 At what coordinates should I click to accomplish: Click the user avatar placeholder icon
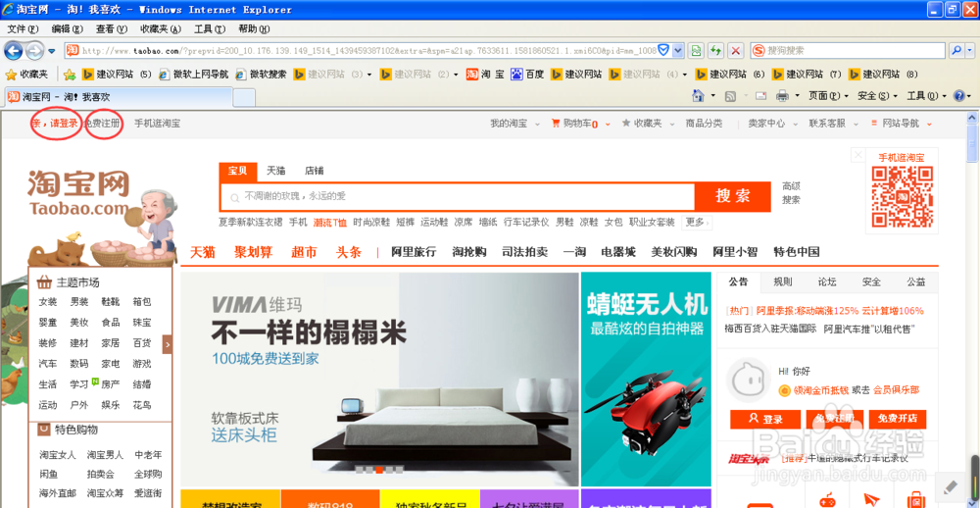click(749, 381)
